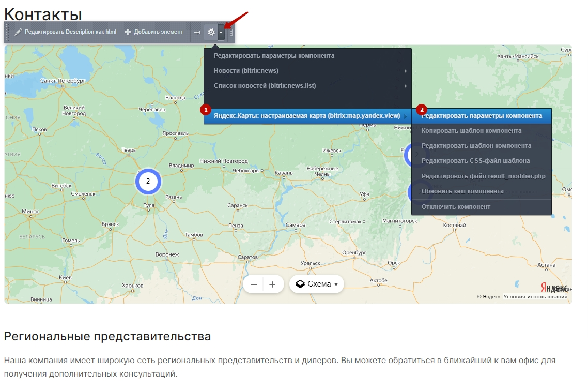This screenshot has height=390, width=588.
Task: Click Казань city label on map
Action: [x=284, y=173]
